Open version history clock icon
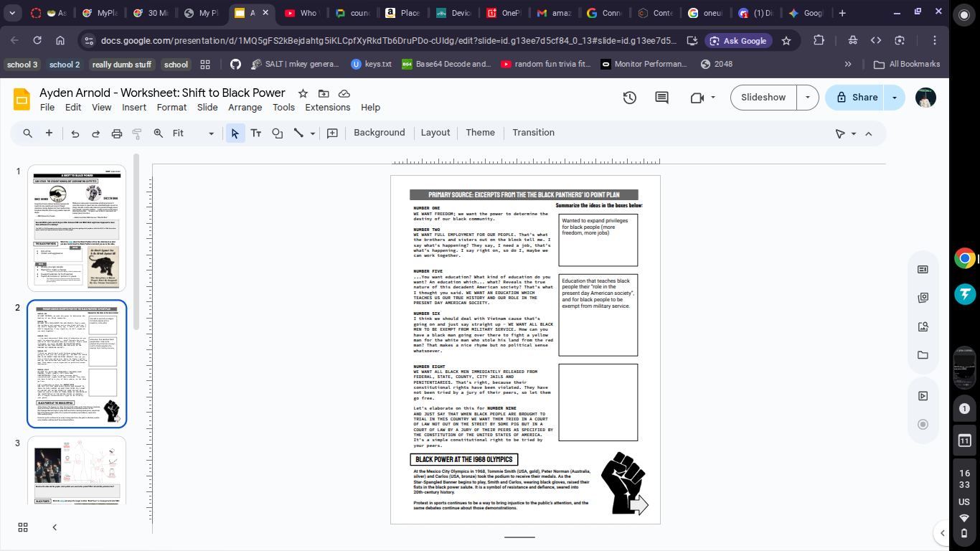 pos(629,98)
